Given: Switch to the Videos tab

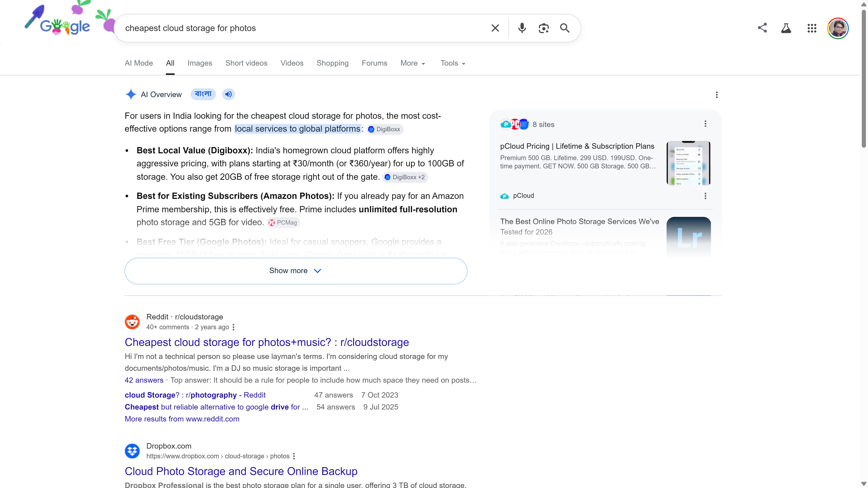Looking at the screenshot, I should 292,63.
